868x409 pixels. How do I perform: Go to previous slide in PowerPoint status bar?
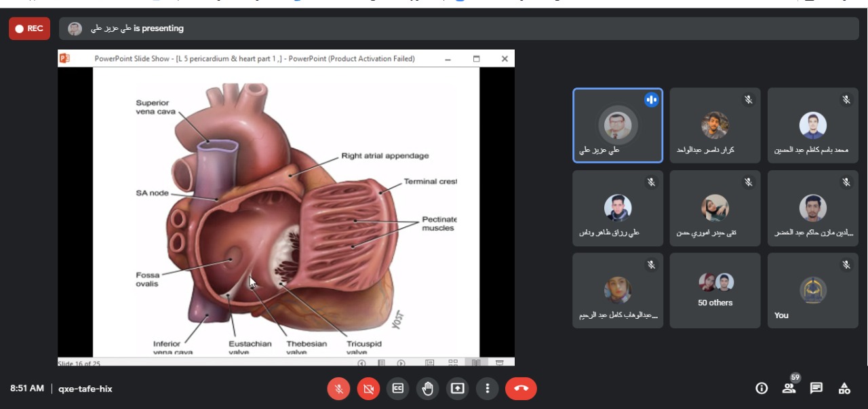362,363
